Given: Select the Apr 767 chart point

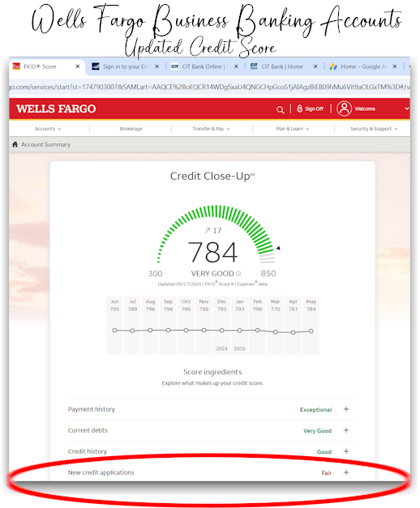Looking at the screenshot, I should pyautogui.click(x=294, y=332).
